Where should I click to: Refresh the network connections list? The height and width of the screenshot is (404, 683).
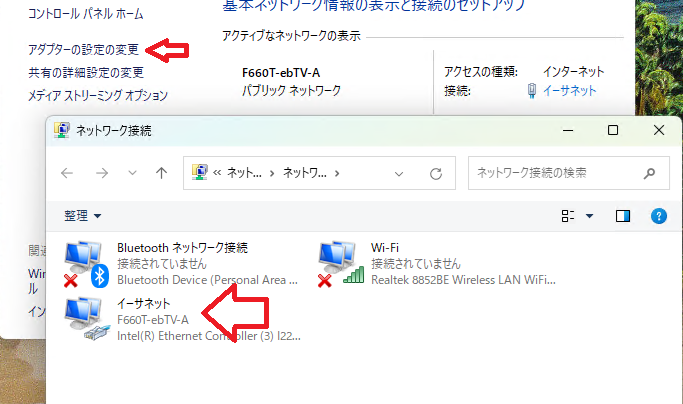tap(435, 173)
